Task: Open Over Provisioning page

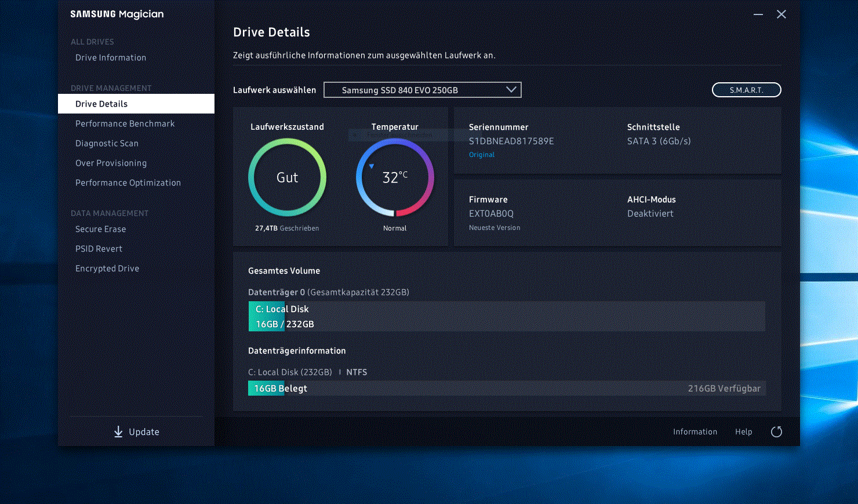Action: tap(111, 163)
